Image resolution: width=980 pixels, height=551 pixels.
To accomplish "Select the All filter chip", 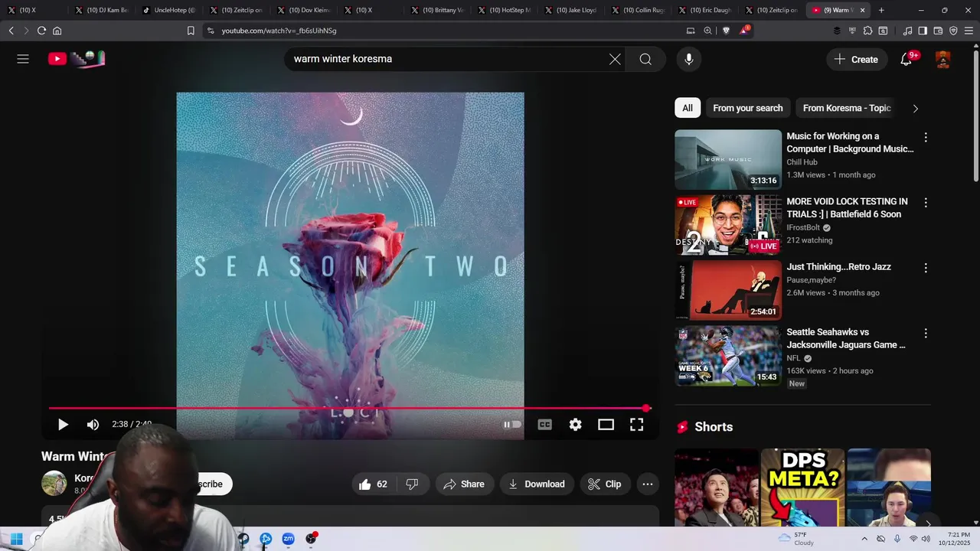I will (688, 108).
